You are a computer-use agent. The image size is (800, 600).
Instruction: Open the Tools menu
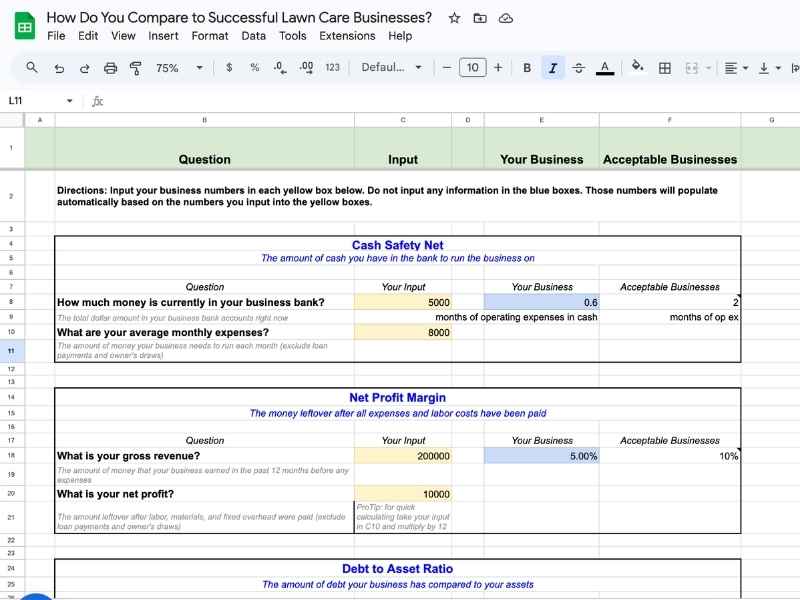click(x=293, y=36)
